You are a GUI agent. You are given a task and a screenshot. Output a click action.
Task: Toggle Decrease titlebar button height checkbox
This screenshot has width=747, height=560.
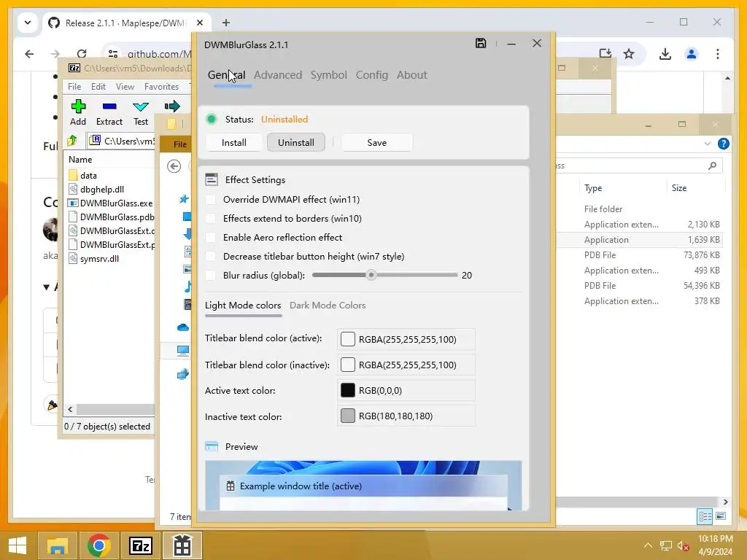click(x=211, y=256)
